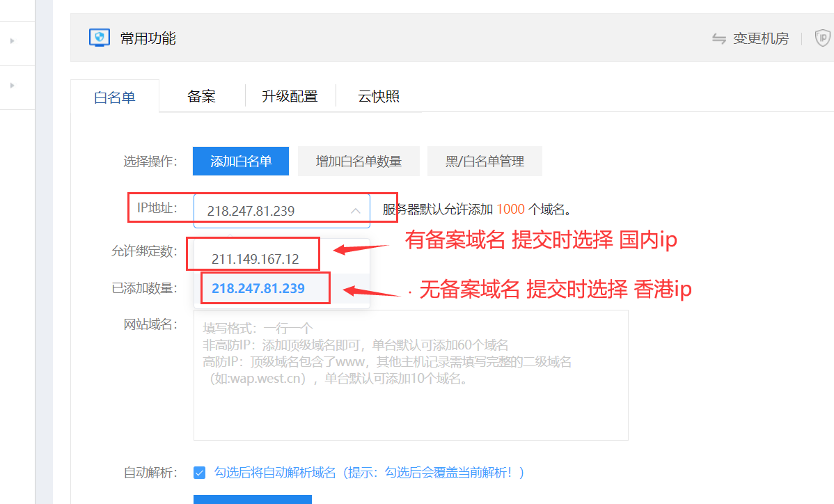Viewport: 834px width, 504px height.
Task: Click the 常用功能 monitor shield icon
Action: [x=100, y=38]
